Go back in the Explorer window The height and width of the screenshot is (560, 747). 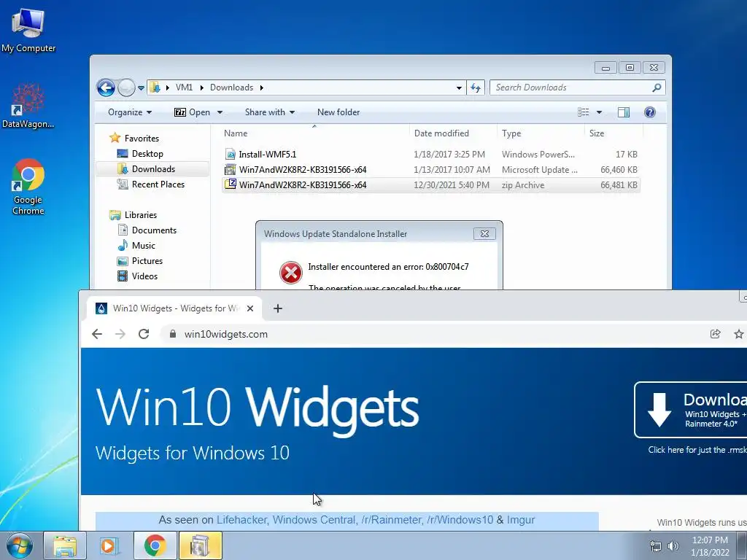click(106, 87)
